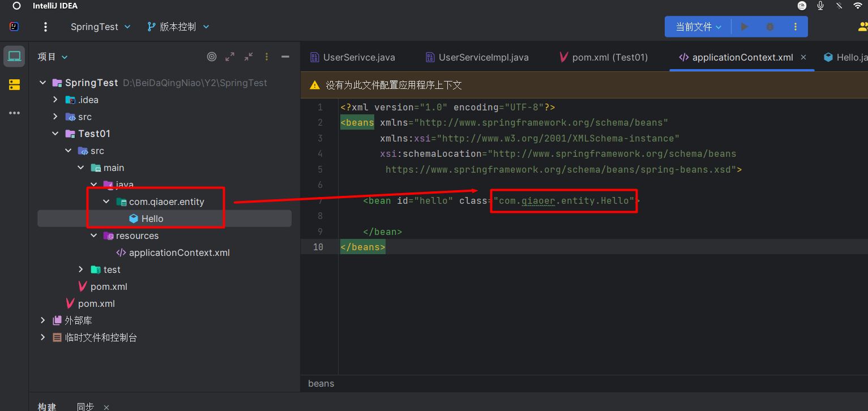
Task: Hide the project panel with minus icon
Action: point(285,57)
